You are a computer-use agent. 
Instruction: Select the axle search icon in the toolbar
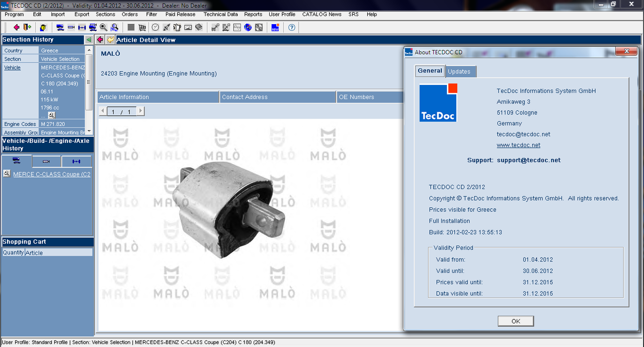[x=82, y=27]
